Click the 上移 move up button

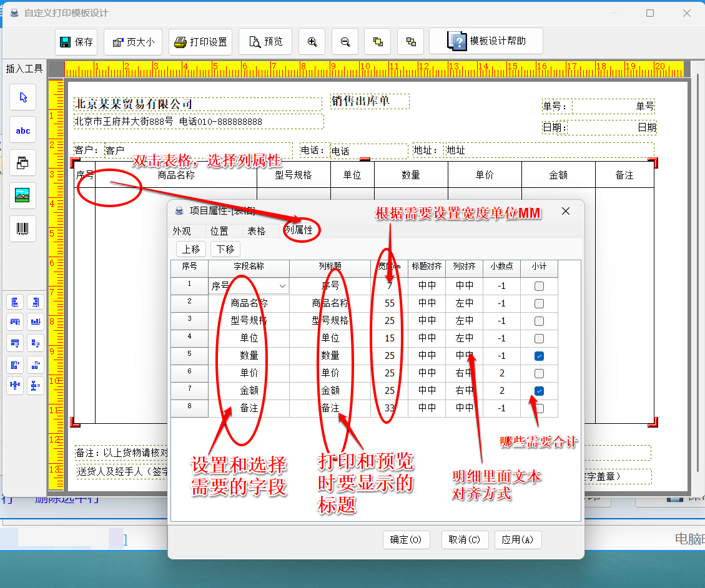(191, 249)
